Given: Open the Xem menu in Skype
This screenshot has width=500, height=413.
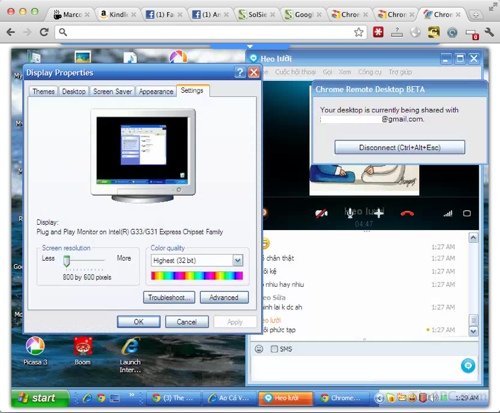Looking at the screenshot, I should [345, 72].
